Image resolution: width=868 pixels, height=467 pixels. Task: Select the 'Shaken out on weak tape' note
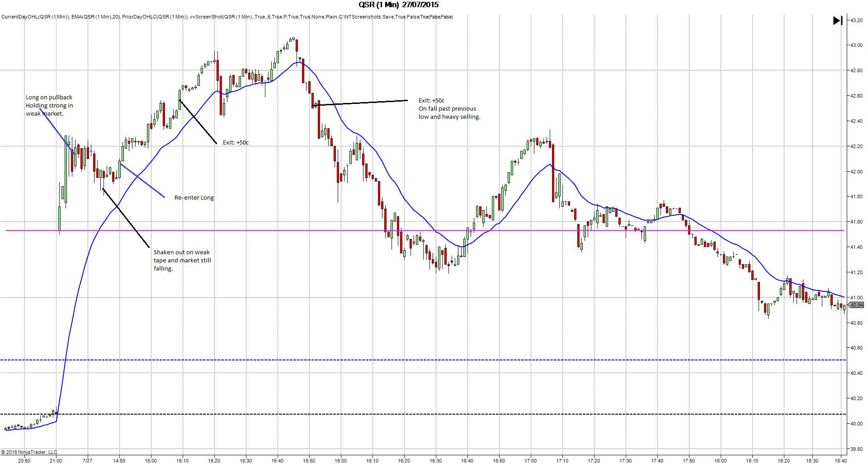(182, 261)
